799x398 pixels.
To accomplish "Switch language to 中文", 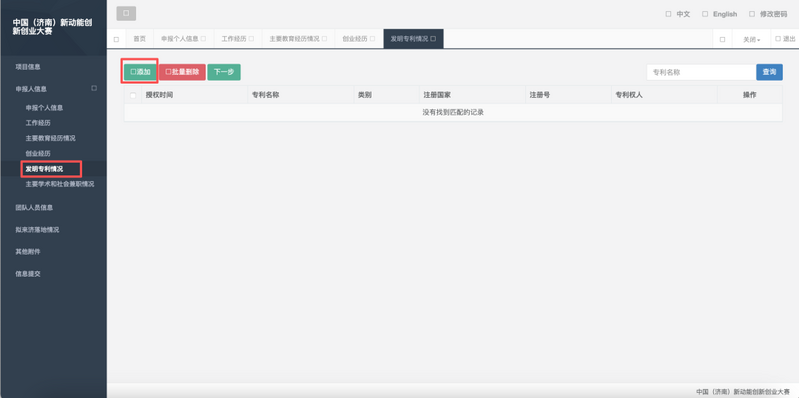I will (678, 14).
